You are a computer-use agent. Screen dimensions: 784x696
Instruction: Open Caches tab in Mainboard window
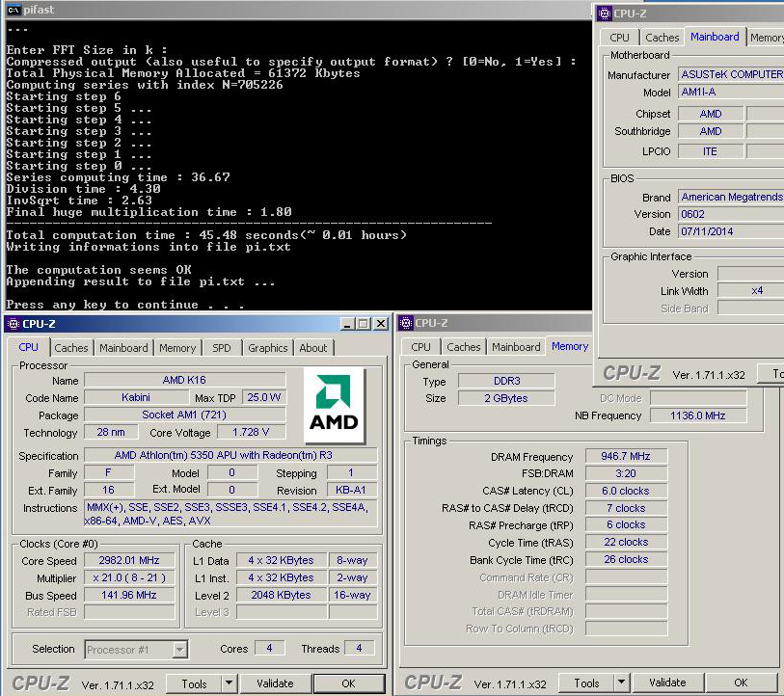[662, 38]
